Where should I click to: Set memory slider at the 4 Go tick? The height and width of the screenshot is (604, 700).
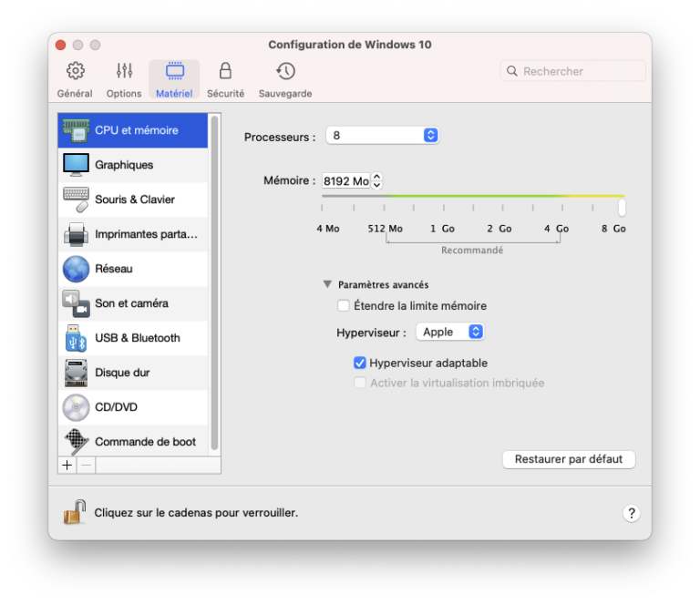(x=562, y=208)
